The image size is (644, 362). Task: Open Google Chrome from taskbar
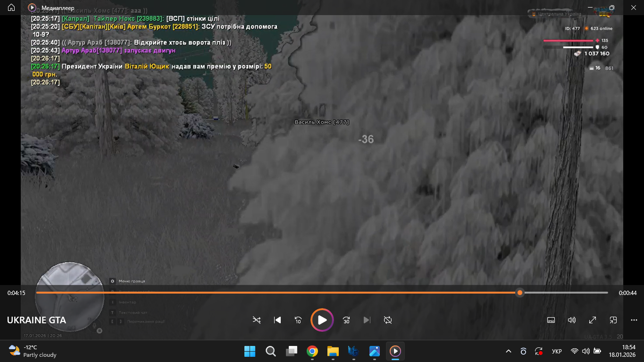pyautogui.click(x=312, y=351)
